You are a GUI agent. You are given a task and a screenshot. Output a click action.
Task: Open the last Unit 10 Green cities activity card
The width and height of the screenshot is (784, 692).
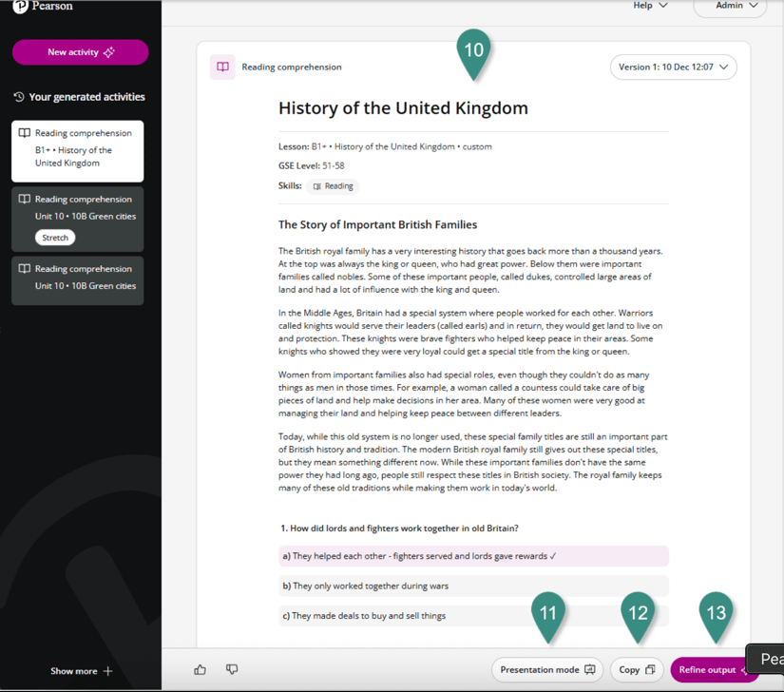(x=78, y=280)
